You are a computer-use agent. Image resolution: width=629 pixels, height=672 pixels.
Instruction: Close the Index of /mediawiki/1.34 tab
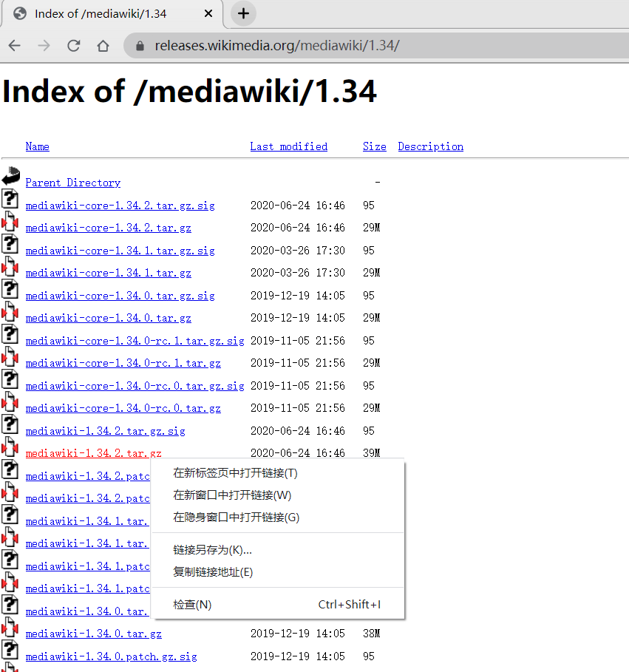coord(208,14)
